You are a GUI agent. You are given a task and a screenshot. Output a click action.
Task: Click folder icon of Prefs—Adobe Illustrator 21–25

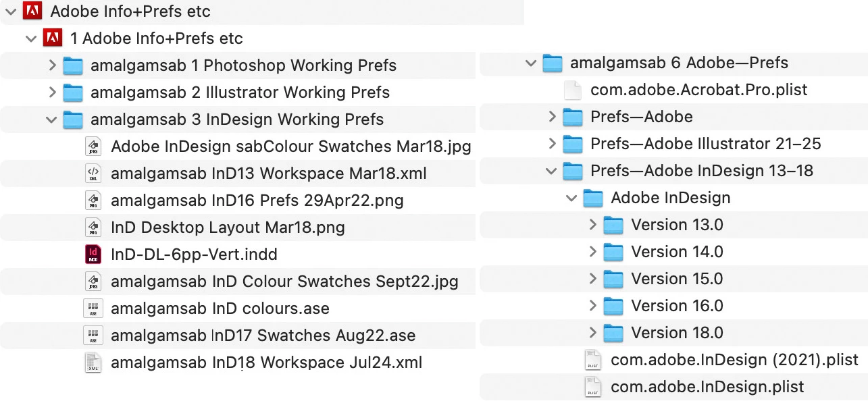573,144
